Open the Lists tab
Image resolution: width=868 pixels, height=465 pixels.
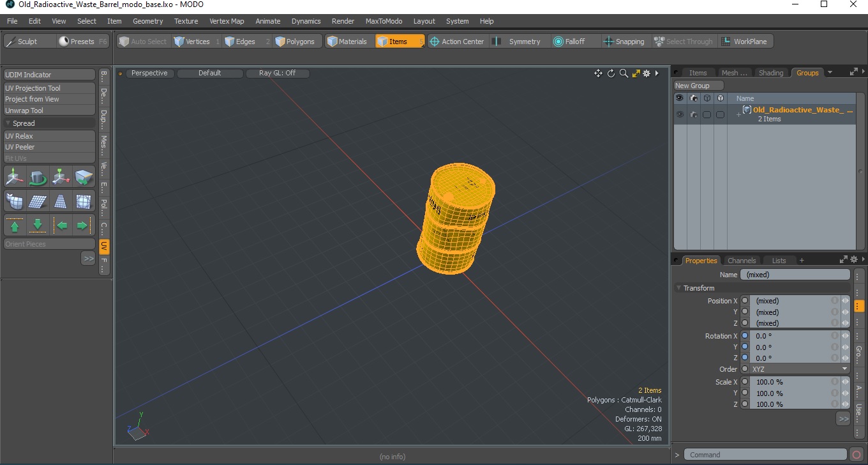[x=779, y=261]
